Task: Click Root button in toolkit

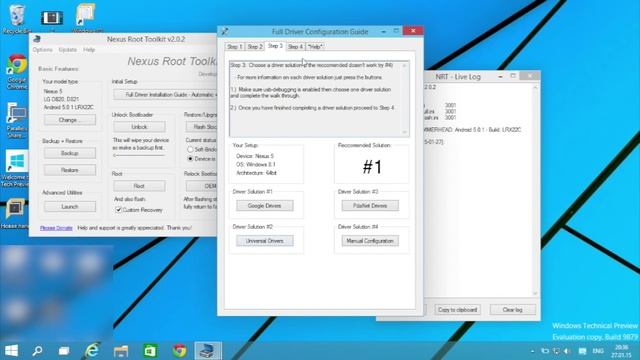Action: 139,186
